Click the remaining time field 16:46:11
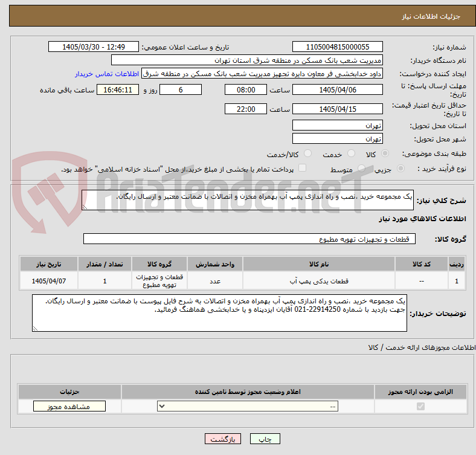This screenshot has width=476, height=455. click(x=118, y=89)
